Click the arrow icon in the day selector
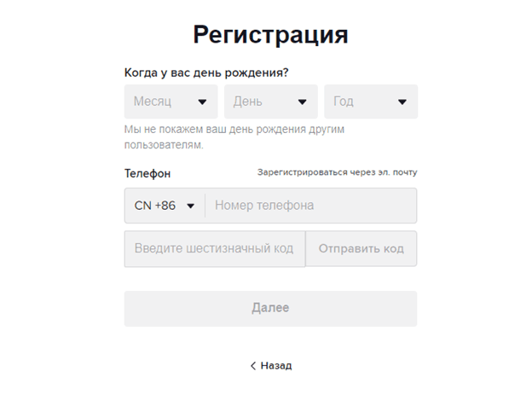 tap(302, 102)
